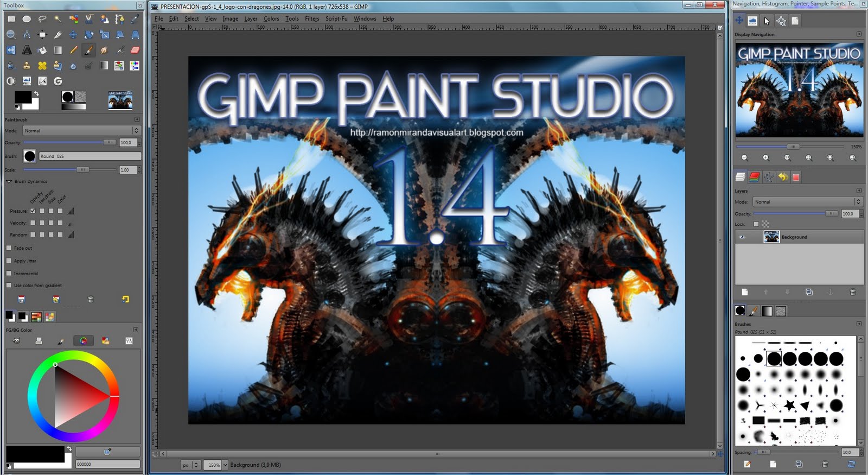868x475 pixels.
Task: Open the Display Navigation panel menu
Action: click(x=859, y=34)
